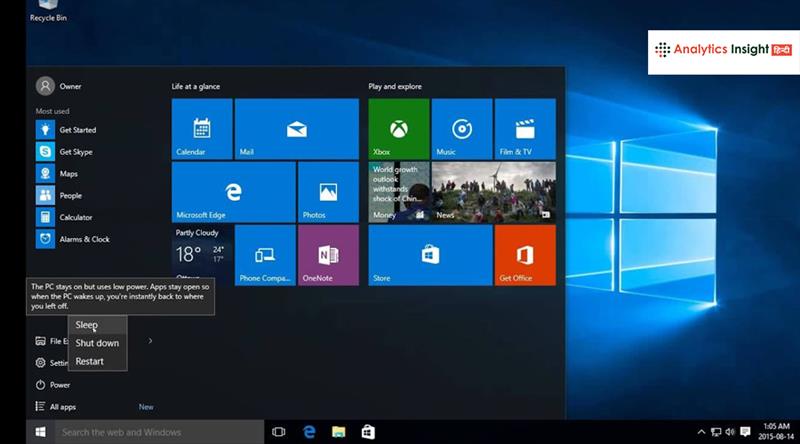Open the Xbox tile
Screen dimensions: 800x444
(x=398, y=129)
